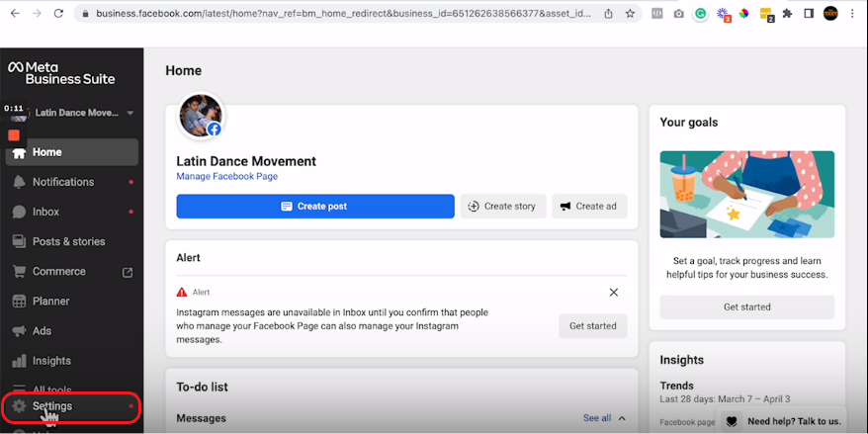
Task: Expand the Latin Dance Movement account dropdown
Action: 130,113
